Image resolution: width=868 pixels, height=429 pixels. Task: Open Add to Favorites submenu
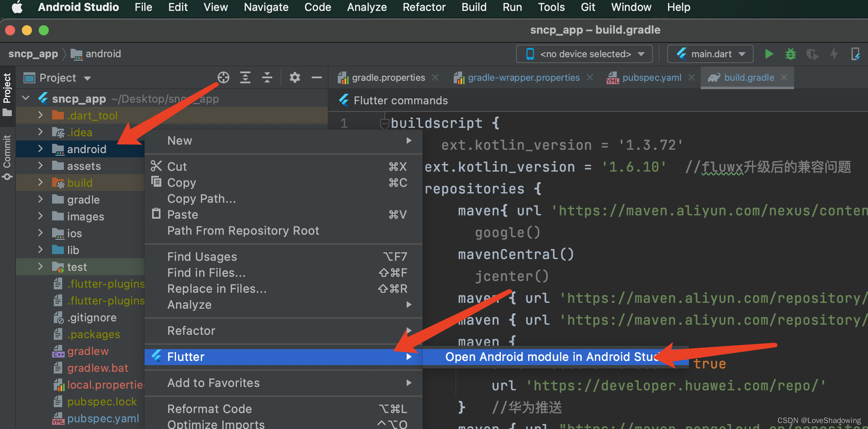[284, 383]
